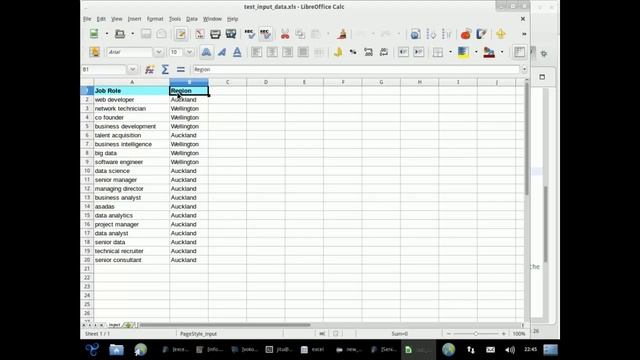Click the 'input' sheet tab
640x360 pixels.
tap(114, 325)
